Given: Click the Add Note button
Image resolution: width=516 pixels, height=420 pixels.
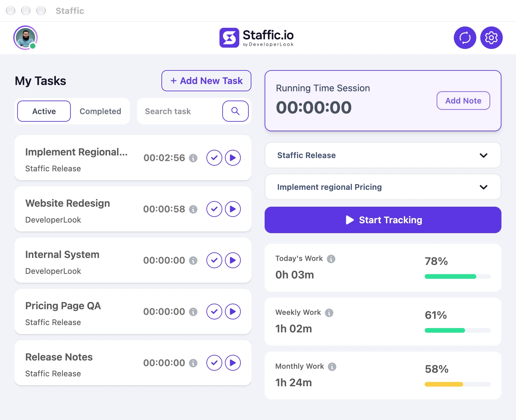Looking at the screenshot, I should click(x=463, y=101).
